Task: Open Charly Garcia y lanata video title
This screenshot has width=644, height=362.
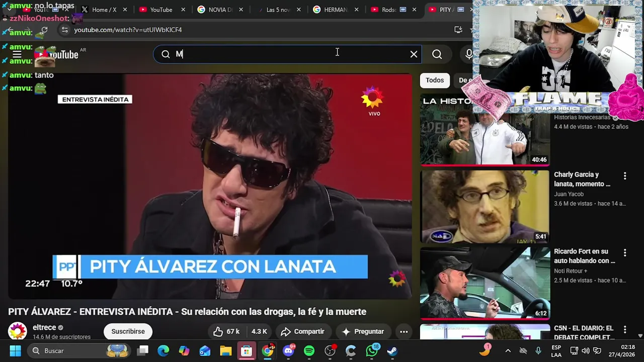Action: click(582, 179)
